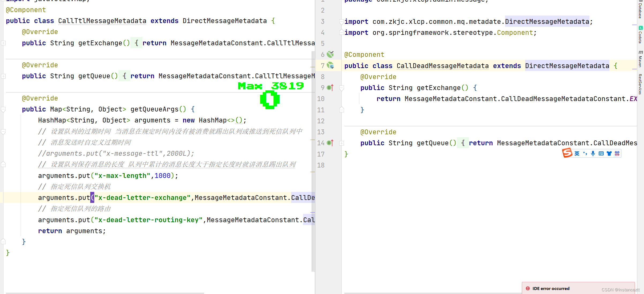Open the IDE error occurred notification
This screenshot has height=294, width=644.
tap(578, 288)
